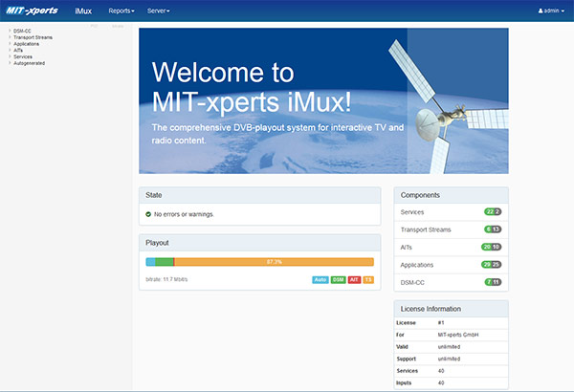This screenshot has width=574, height=392.
Task: Click the satellite welcome banner image
Action: 323,100
